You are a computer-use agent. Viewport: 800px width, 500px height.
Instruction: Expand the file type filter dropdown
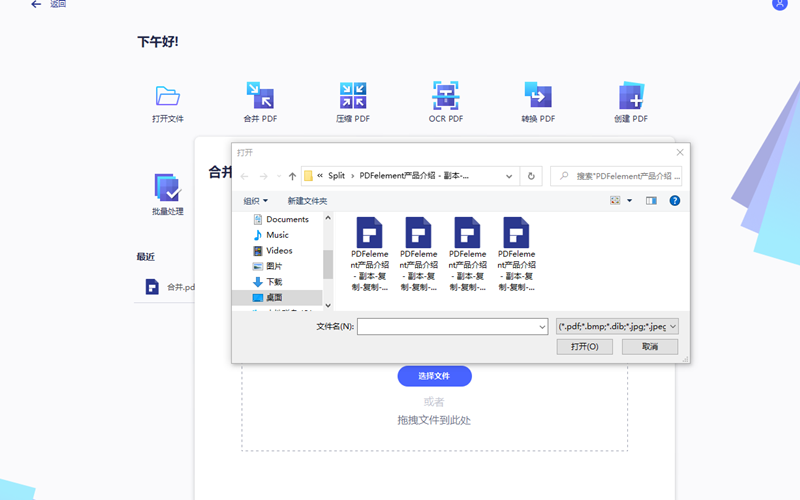pyautogui.click(x=671, y=326)
